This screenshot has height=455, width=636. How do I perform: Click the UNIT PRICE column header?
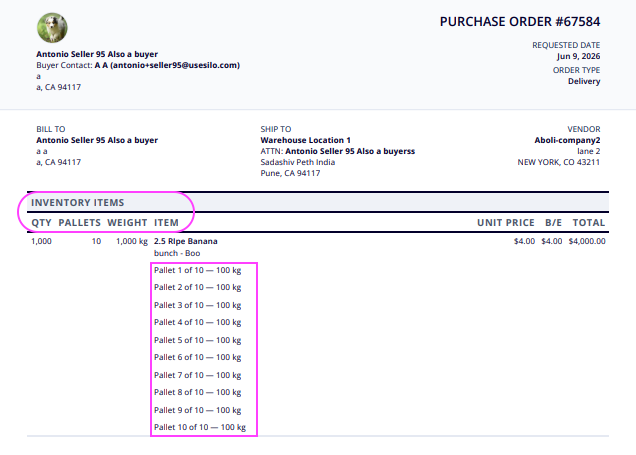click(x=505, y=223)
